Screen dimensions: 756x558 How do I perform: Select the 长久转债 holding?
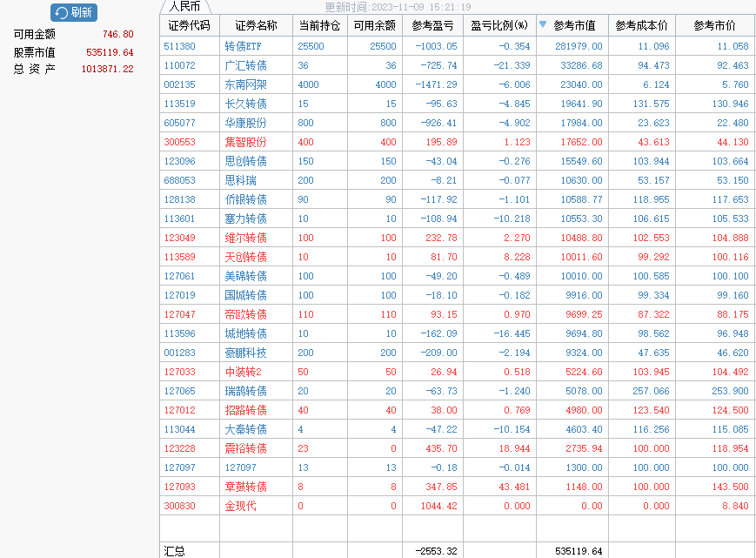coord(246,104)
